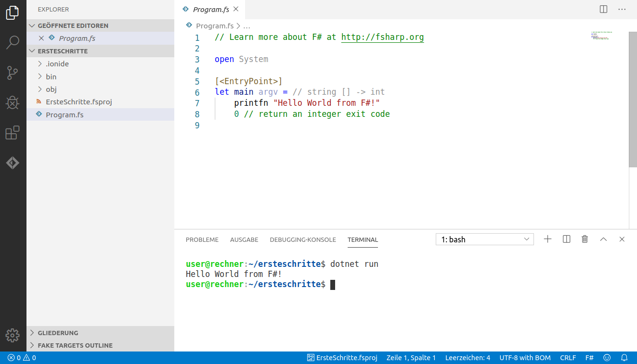This screenshot has height=364, width=637.
Task: Collapse the GEÖFFNETE EDITOREN section
Action: pyautogui.click(x=100, y=25)
